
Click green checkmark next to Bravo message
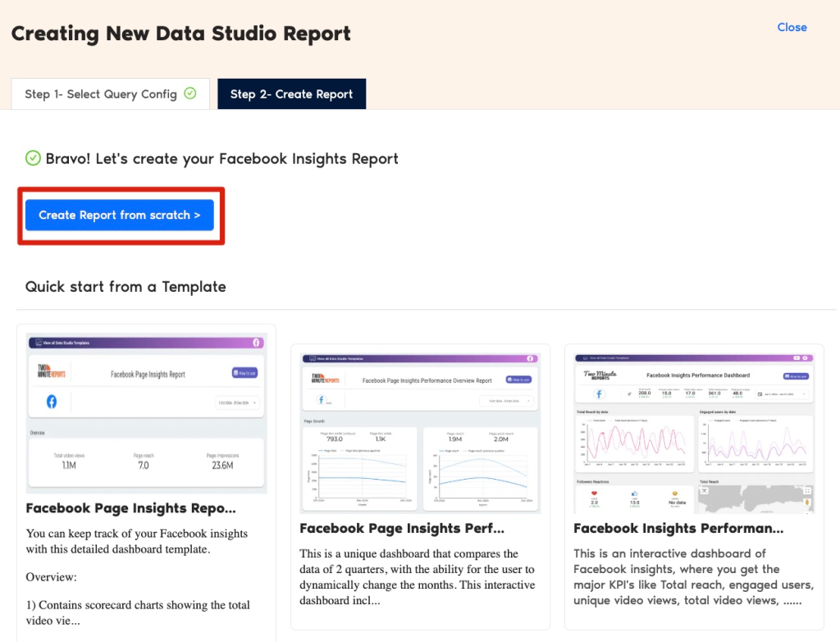point(33,158)
